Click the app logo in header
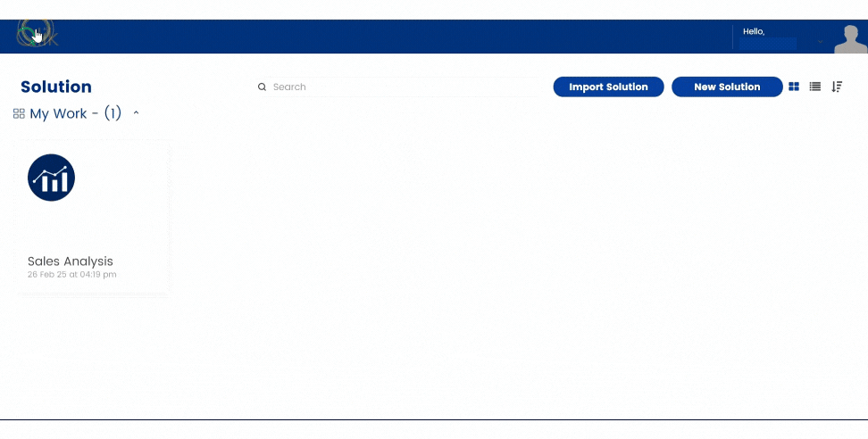This screenshot has height=439, width=868. click(37, 35)
